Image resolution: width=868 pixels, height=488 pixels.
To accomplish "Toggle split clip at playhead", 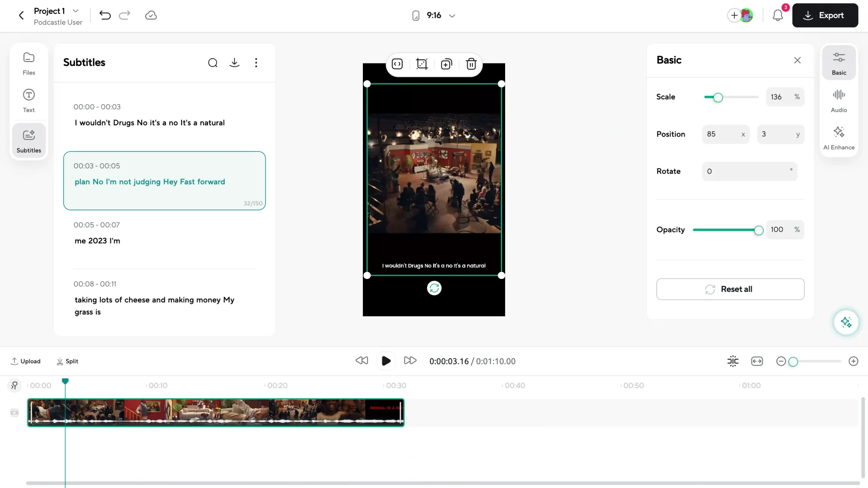I will click(x=67, y=361).
